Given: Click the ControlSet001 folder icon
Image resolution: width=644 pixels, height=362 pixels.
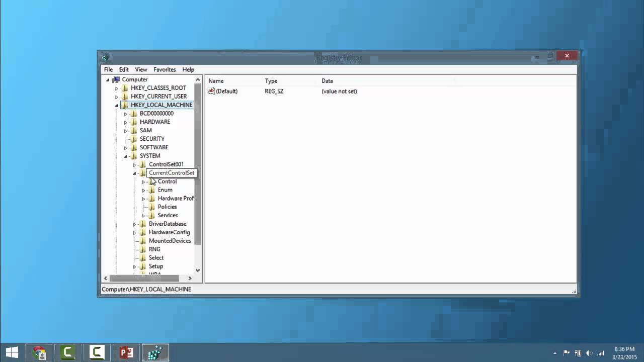Looking at the screenshot, I should [143, 164].
